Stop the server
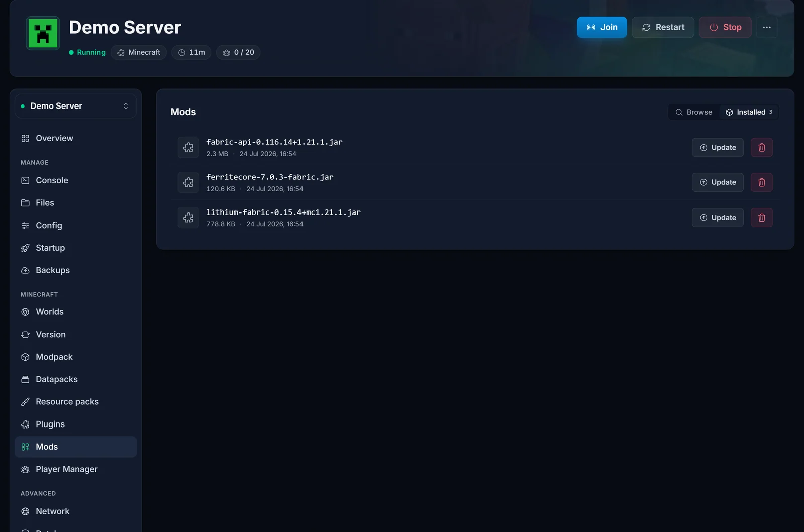This screenshot has width=804, height=532. tap(725, 27)
